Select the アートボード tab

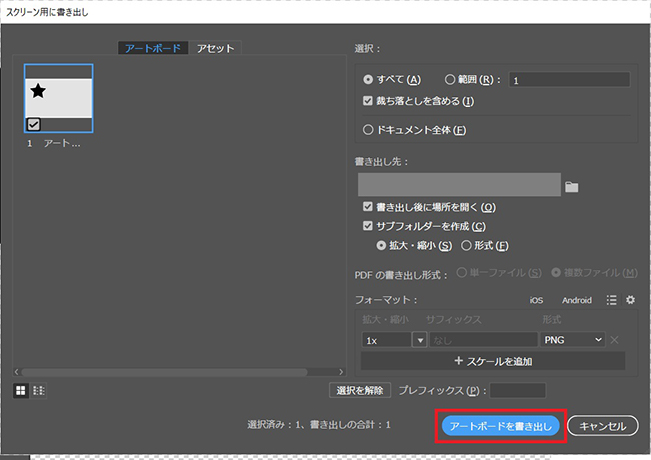(x=151, y=48)
